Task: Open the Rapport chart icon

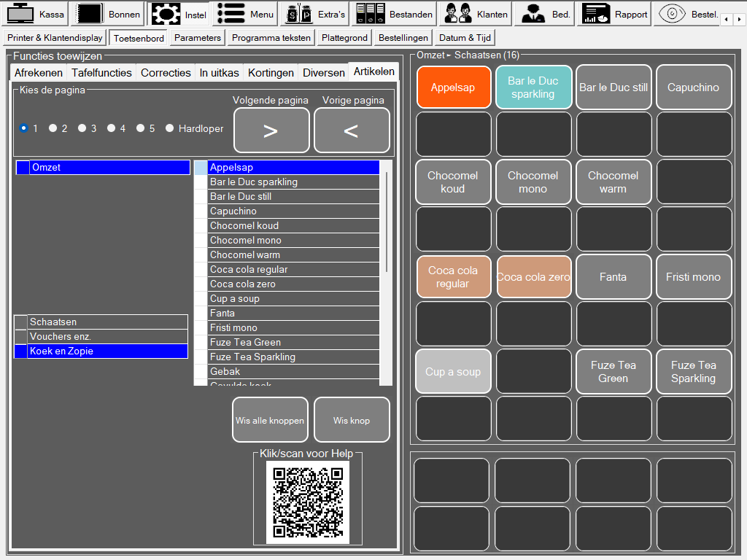Action: pos(596,14)
